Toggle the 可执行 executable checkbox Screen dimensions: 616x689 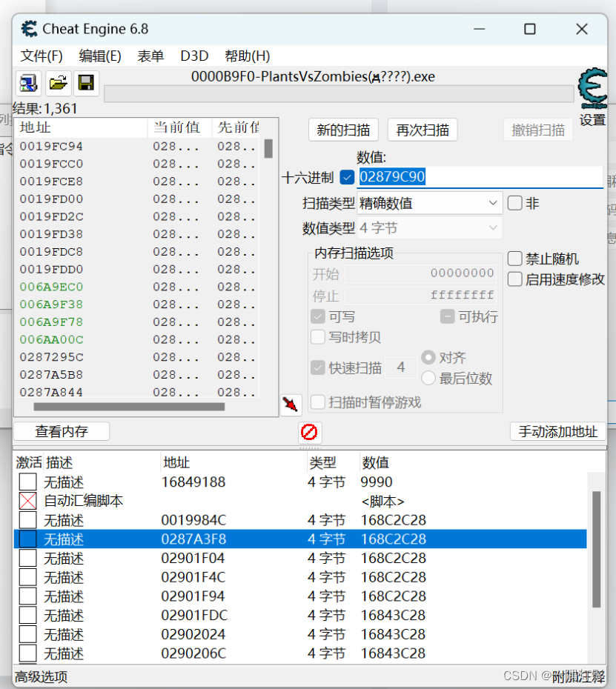point(447,316)
